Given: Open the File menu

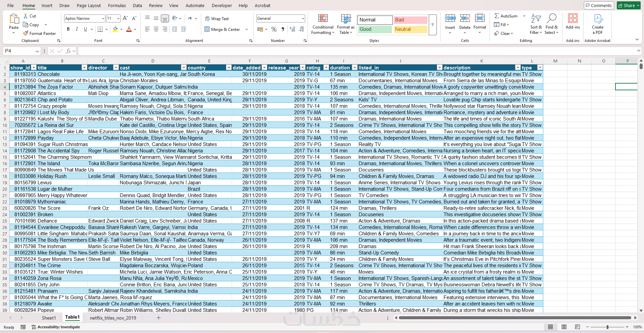Looking at the screenshot, I should [x=11, y=5].
